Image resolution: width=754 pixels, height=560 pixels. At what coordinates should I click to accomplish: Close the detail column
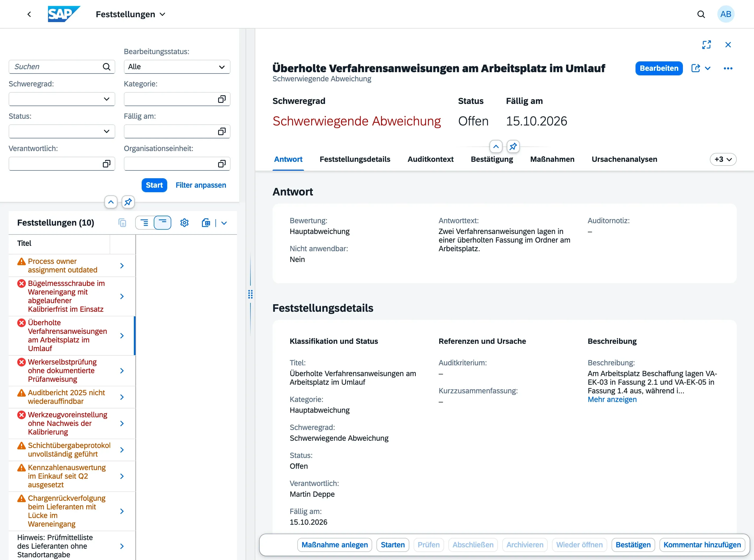pyautogui.click(x=728, y=45)
